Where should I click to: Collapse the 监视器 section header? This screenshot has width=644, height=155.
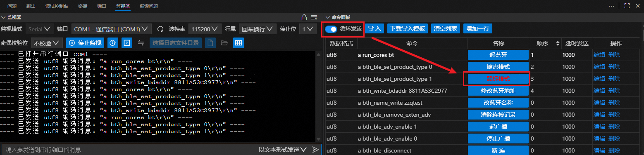12,17
